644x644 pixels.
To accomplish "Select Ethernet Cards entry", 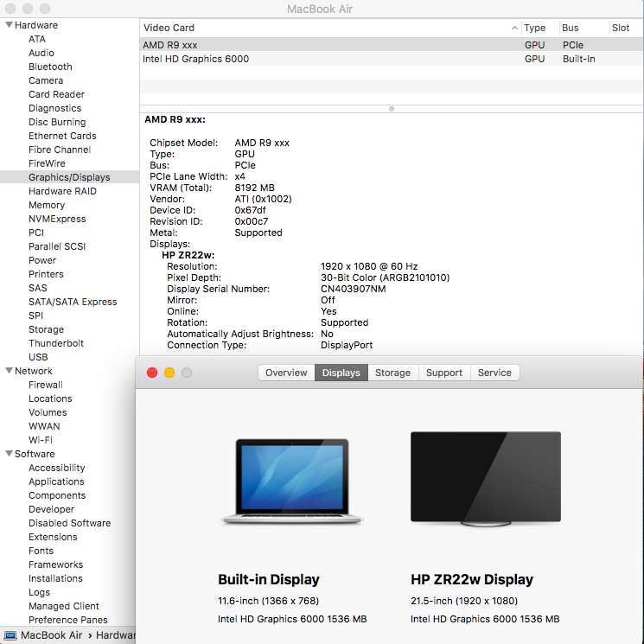I will (x=62, y=136).
